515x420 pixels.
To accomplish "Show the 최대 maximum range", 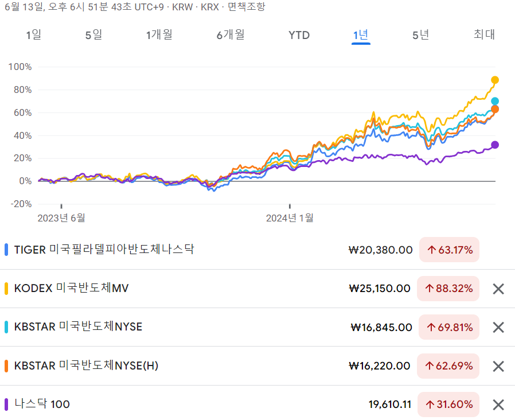I will click(484, 35).
